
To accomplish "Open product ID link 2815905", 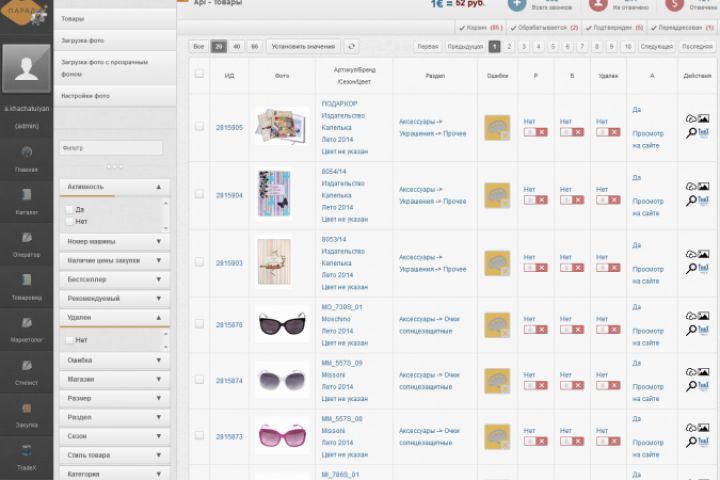I will tap(229, 128).
